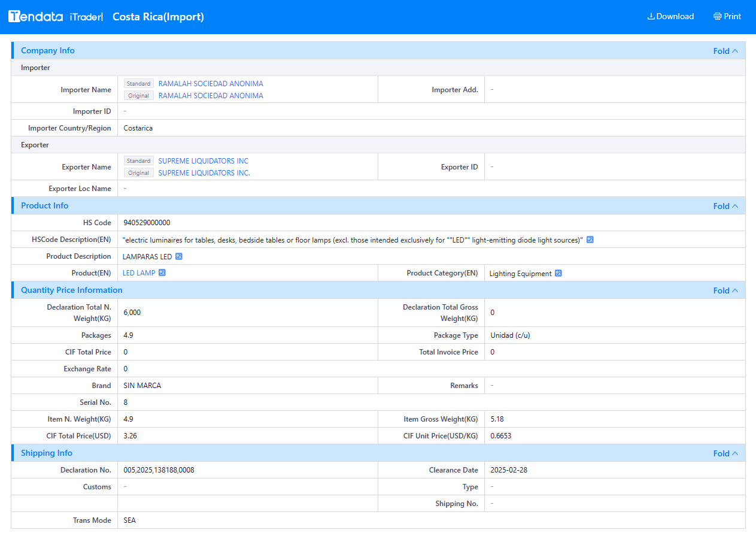Fold the Product Info section

pyautogui.click(x=725, y=206)
